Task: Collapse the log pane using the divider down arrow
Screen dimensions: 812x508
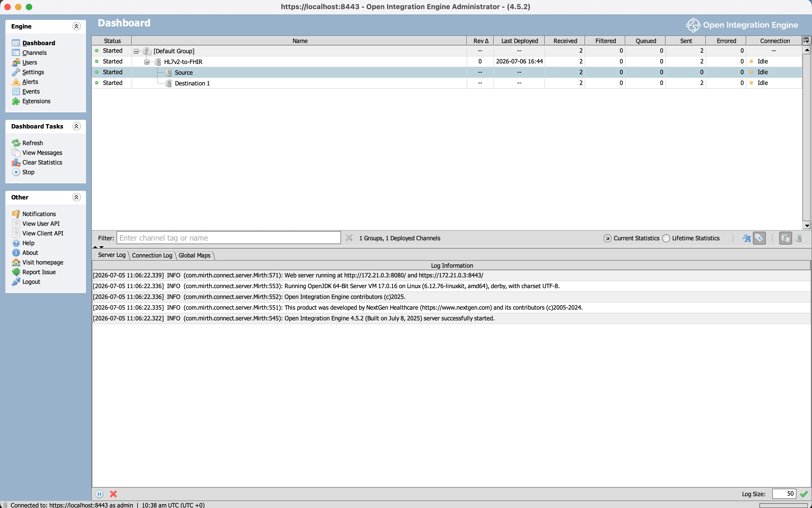Action: tap(101, 247)
